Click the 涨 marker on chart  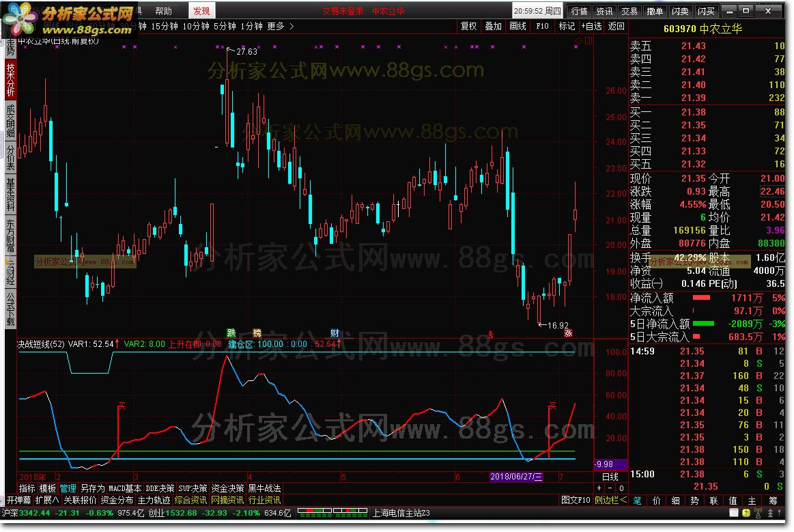click(568, 333)
